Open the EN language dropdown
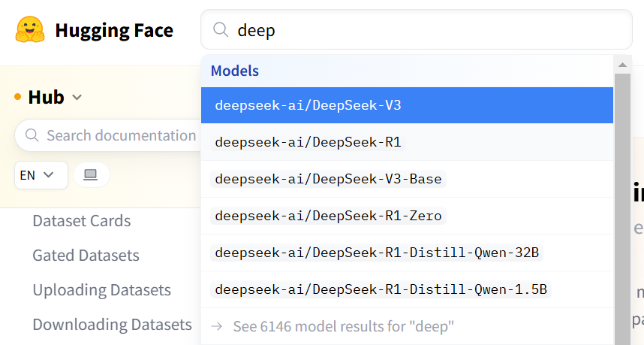This screenshot has width=644, height=345. pos(41,175)
